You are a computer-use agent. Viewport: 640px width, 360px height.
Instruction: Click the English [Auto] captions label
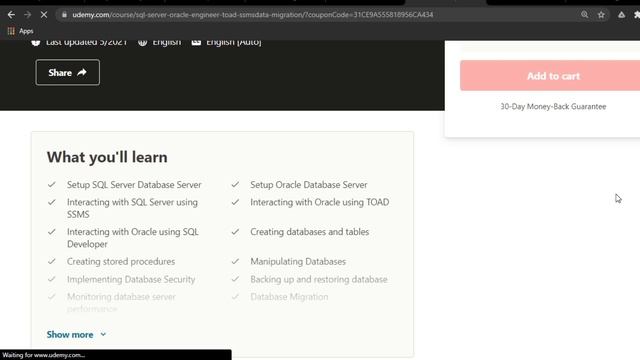pos(233,42)
